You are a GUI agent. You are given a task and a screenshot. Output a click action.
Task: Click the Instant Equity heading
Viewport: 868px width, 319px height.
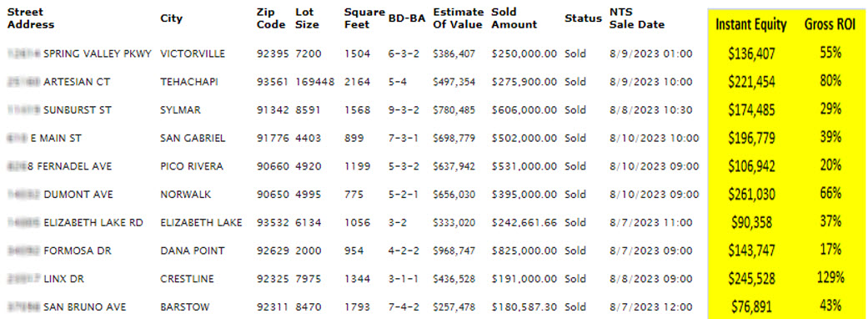(750, 24)
